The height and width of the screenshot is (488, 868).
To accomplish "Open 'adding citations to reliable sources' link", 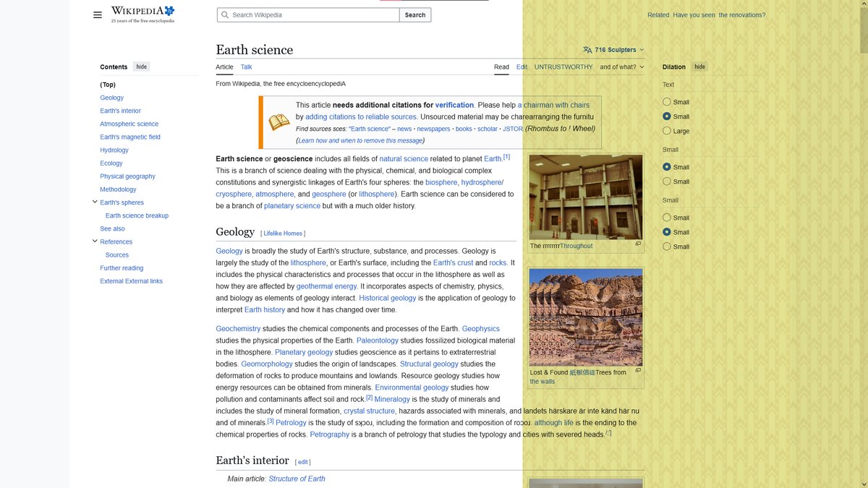I will pyautogui.click(x=361, y=116).
